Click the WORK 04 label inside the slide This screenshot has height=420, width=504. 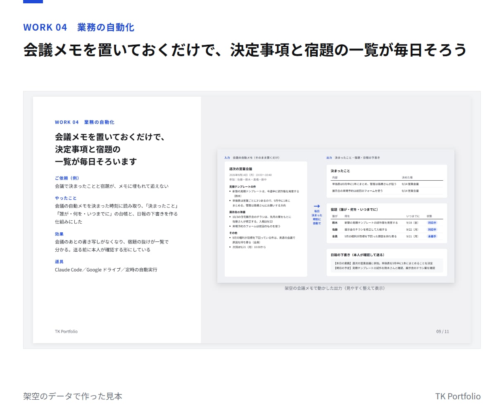point(85,122)
